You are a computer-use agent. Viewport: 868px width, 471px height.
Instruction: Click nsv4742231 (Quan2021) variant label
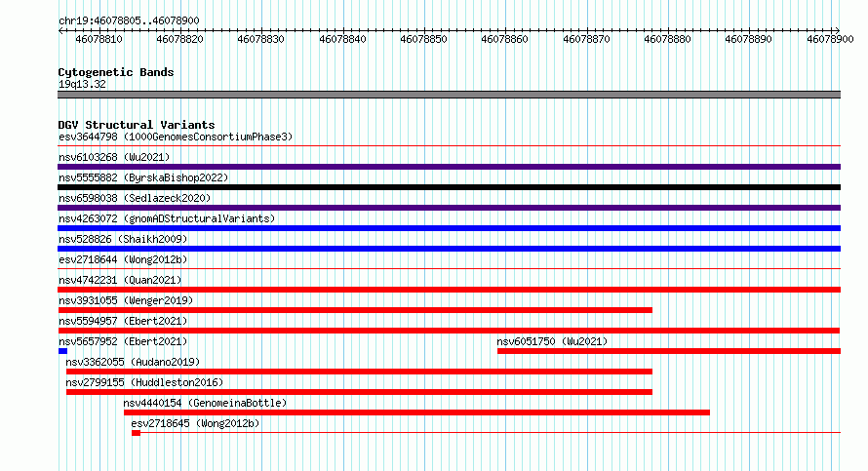(120, 280)
